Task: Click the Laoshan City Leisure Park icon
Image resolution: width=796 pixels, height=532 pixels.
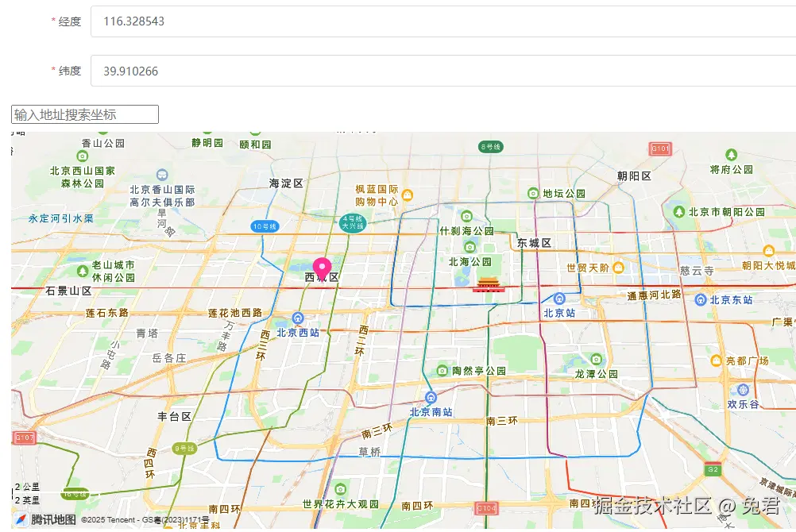Action: pyautogui.click(x=83, y=271)
